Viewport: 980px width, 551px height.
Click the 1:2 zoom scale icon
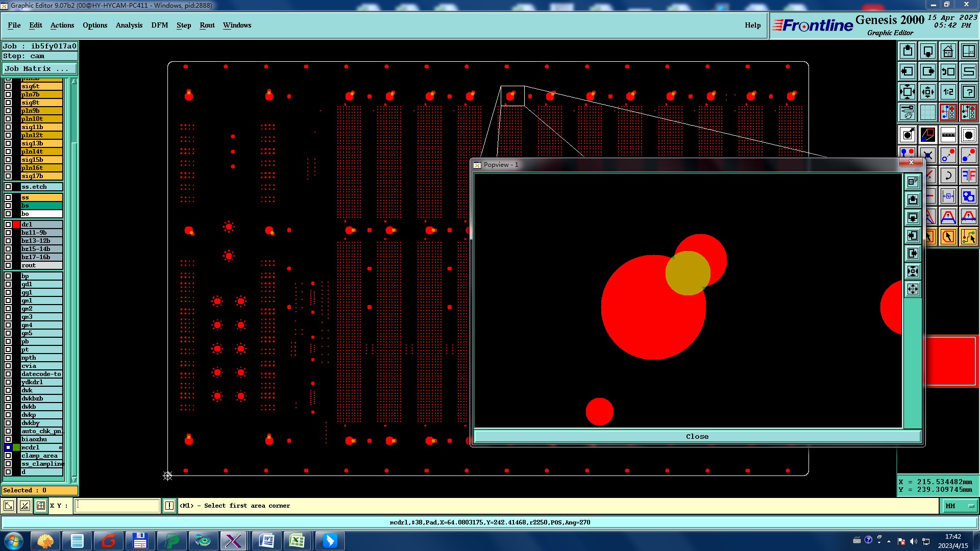948,92
